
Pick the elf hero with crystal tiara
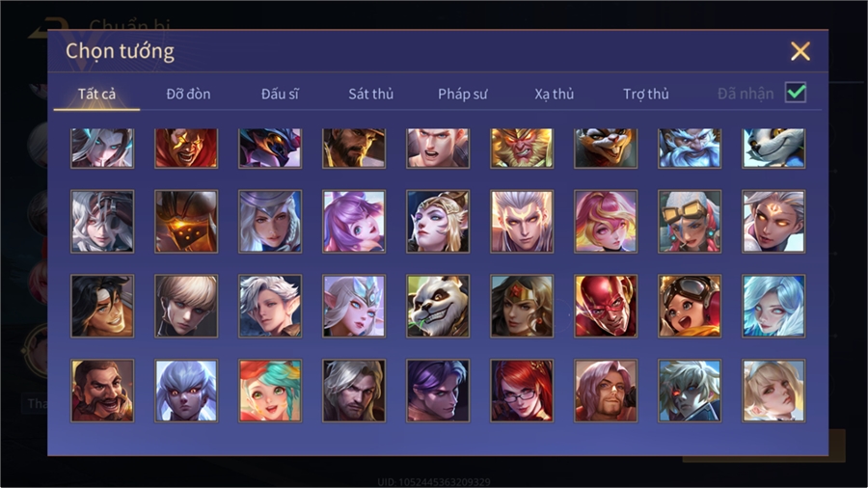[354, 306]
